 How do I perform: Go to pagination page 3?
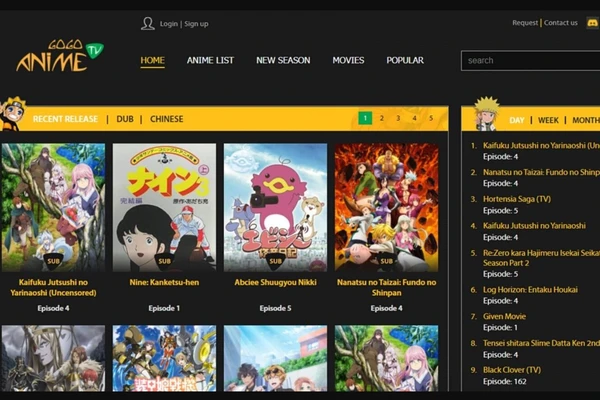pyautogui.click(x=398, y=118)
